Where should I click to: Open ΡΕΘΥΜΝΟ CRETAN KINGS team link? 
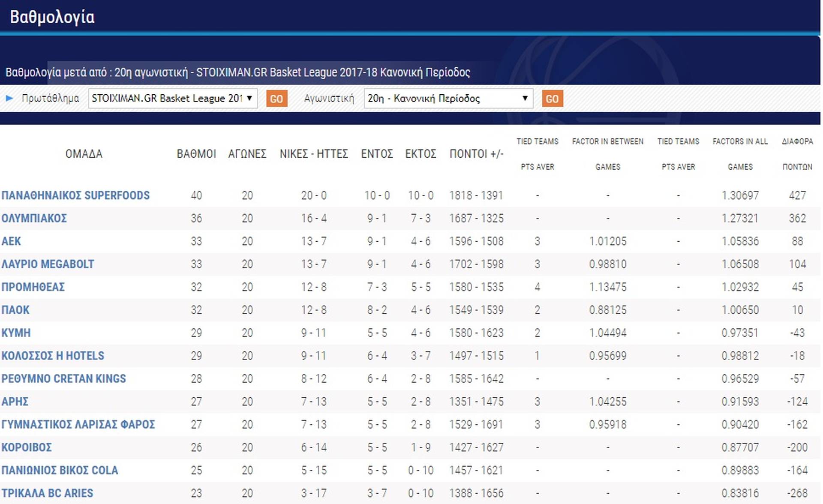click(x=63, y=378)
